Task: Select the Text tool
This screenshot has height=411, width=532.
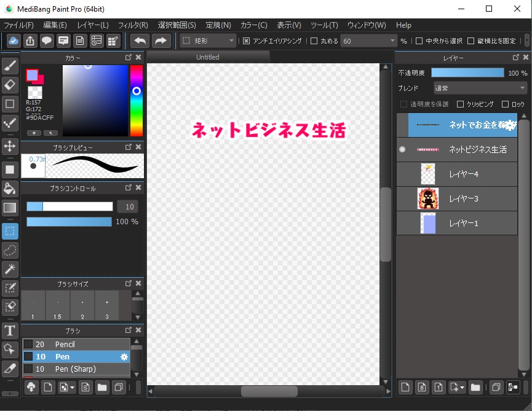Action: tap(10, 331)
